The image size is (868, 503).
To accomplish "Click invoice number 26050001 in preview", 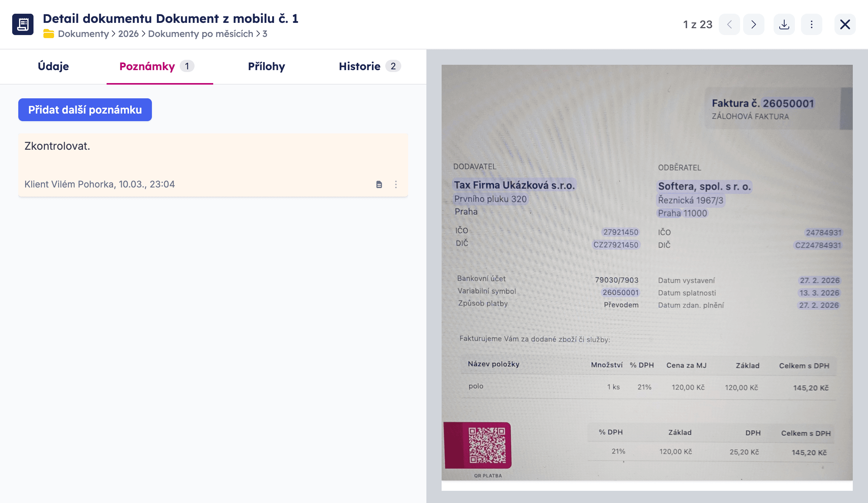I will click(788, 103).
